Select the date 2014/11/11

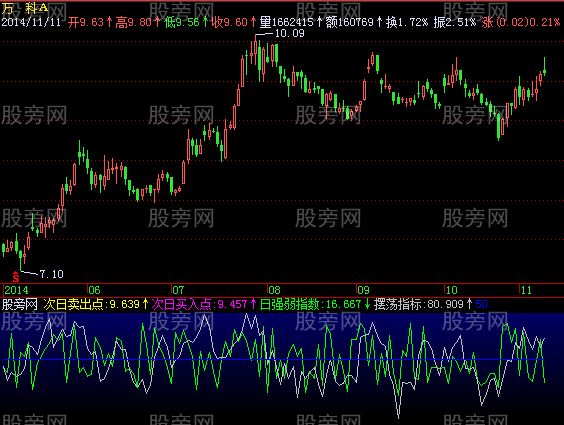coord(31,22)
